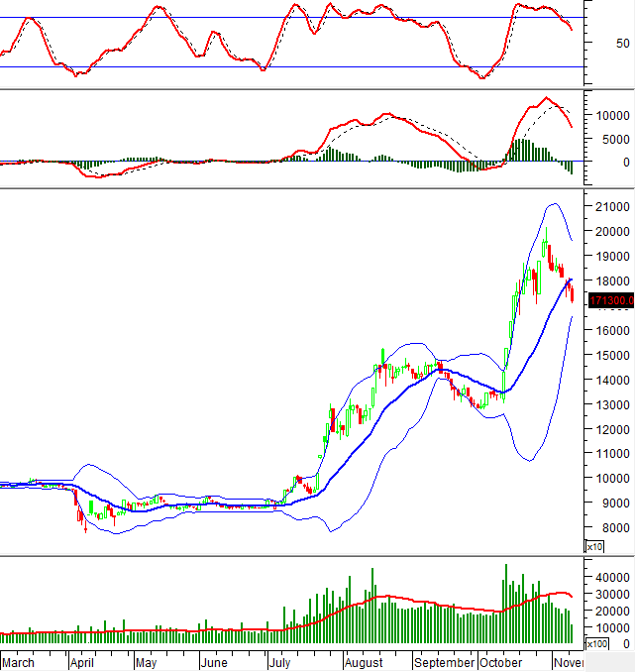
Task: Select the red MACD line peak in October
Action: tap(545, 98)
